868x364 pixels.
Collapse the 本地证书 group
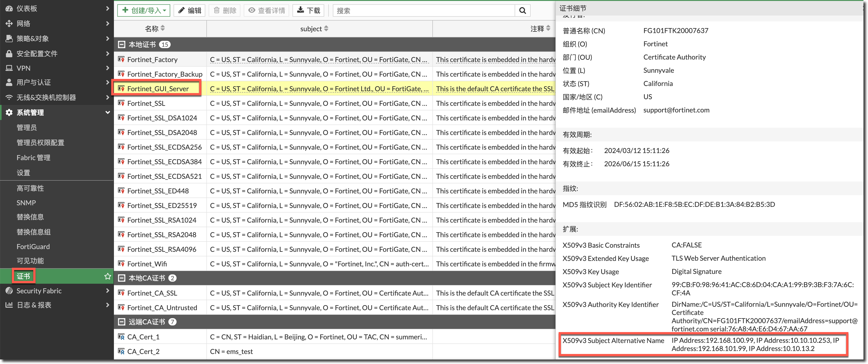tap(122, 44)
